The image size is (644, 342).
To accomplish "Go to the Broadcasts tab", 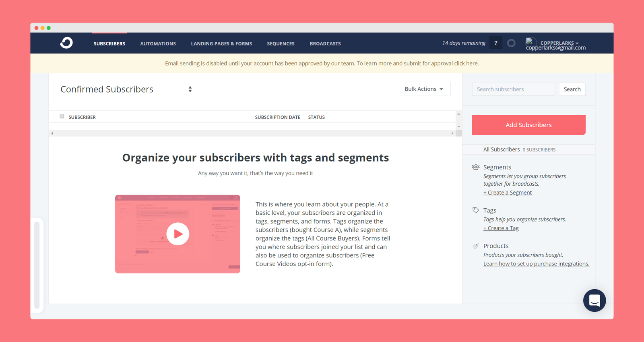I will 325,44.
